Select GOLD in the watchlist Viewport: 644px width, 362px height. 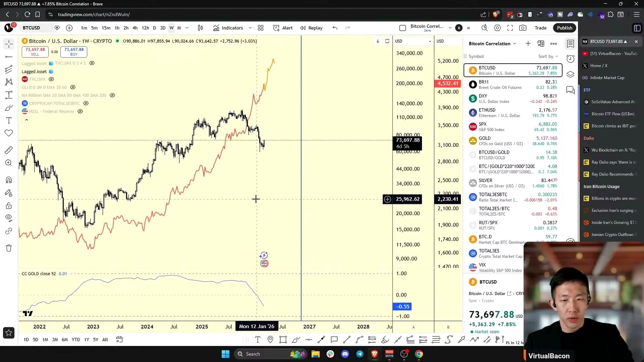click(513, 141)
